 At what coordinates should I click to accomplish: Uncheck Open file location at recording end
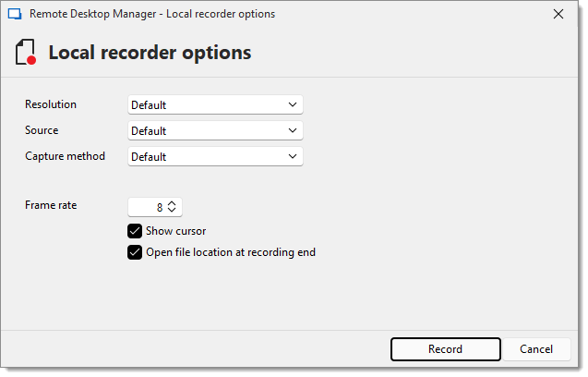click(x=135, y=252)
